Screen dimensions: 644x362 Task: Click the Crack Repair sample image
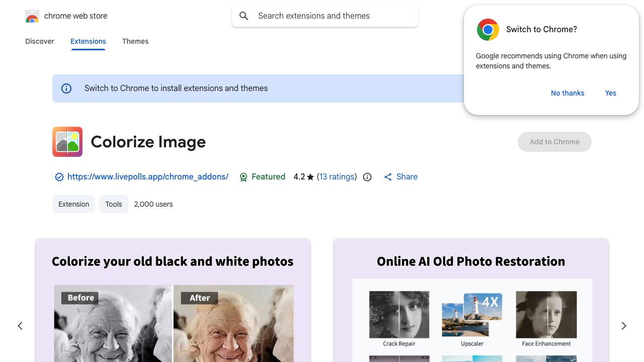click(x=399, y=315)
